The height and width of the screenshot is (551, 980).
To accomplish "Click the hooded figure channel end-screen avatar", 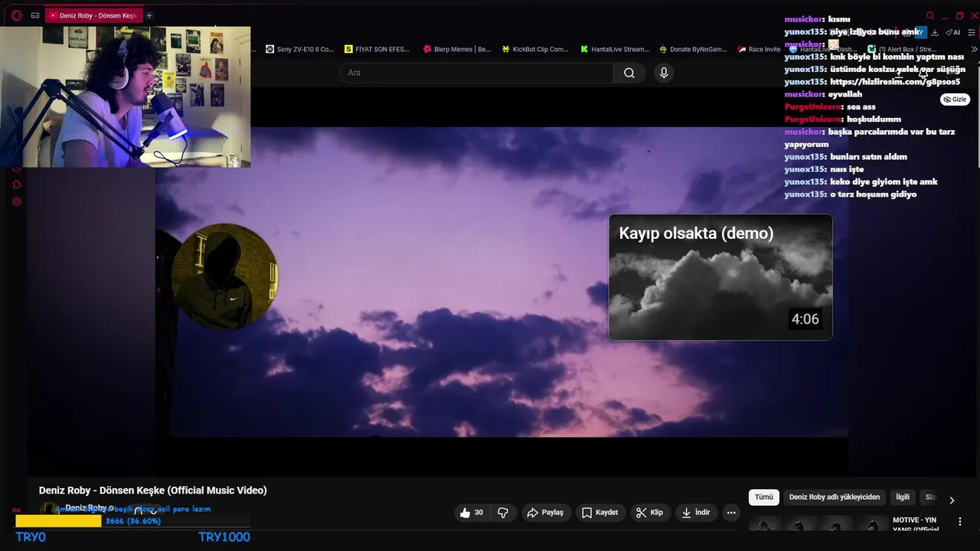I will pos(224,277).
